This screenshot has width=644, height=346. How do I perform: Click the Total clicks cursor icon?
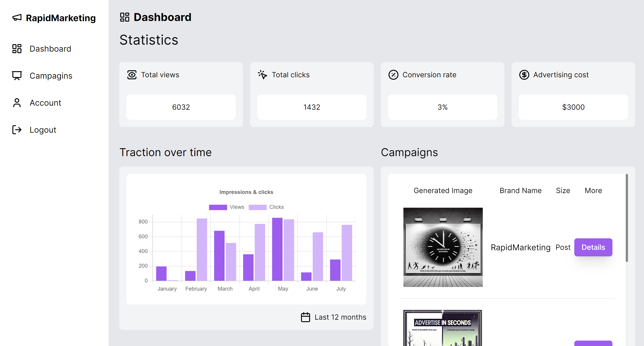pos(262,75)
